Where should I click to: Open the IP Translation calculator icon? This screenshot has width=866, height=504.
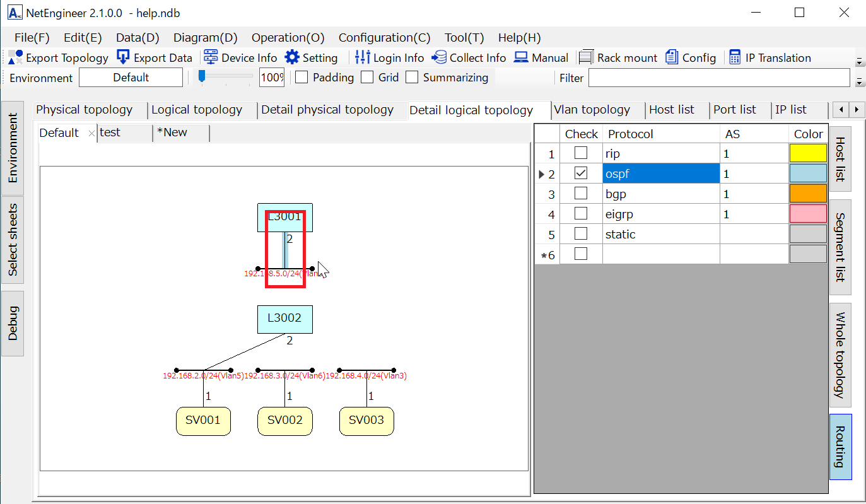click(x=735, y=57)
